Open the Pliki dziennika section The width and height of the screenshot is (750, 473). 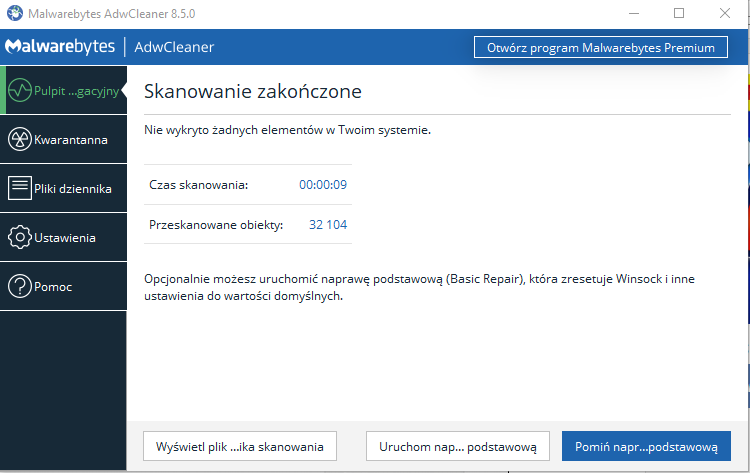tap(63, 188)
